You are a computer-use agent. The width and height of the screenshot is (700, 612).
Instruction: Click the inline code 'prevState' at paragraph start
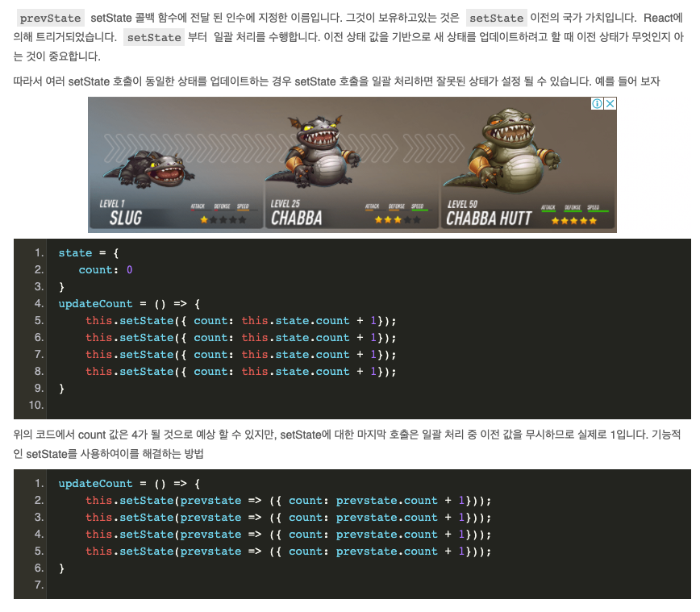point(51,19)
